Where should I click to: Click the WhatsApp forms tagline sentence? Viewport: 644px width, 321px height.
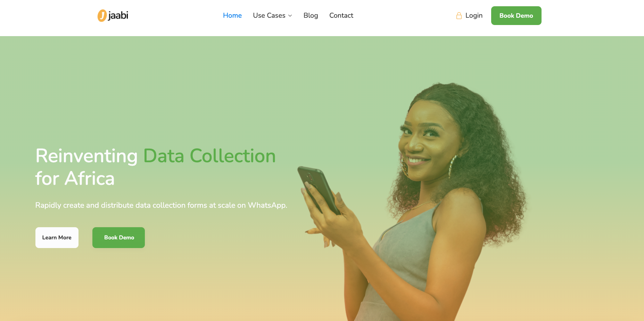(161, 205)
